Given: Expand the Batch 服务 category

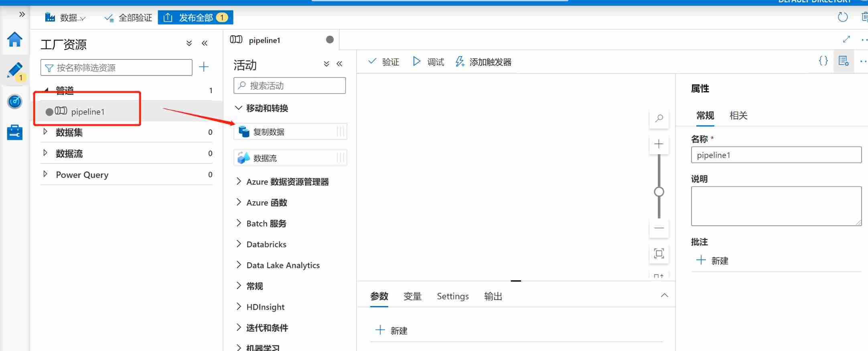Looking at the screenshot, I should pos(239,223).
